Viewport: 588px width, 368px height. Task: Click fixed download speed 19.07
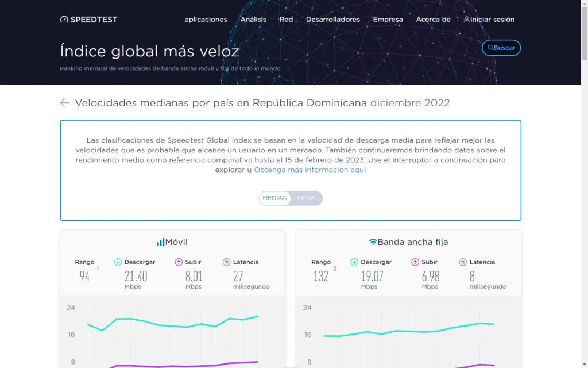point(372,277)
